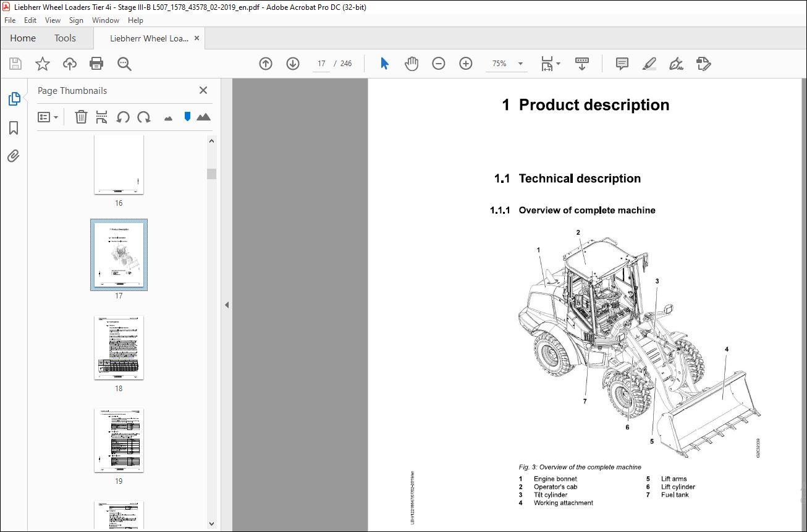This screenshot has height=532, width=807.
Task: Adjust thumbnail size slider marker
Action: coord(187,117)
